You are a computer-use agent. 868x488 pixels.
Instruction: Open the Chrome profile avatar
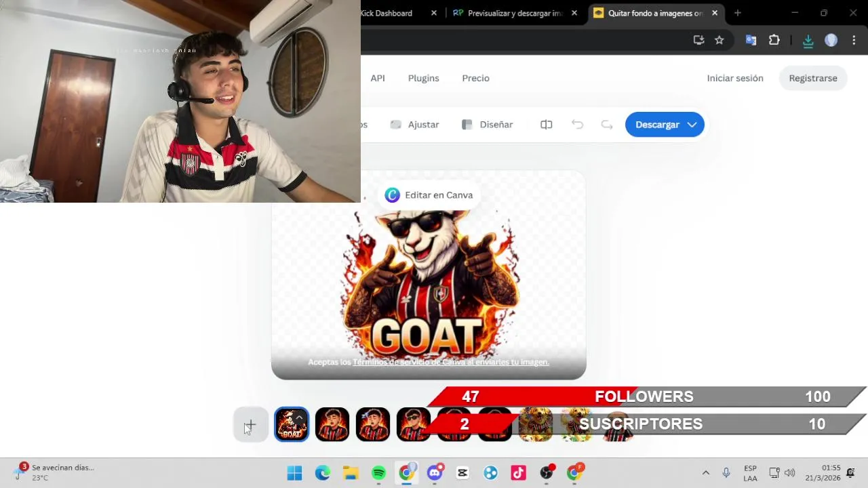[831, 40]
